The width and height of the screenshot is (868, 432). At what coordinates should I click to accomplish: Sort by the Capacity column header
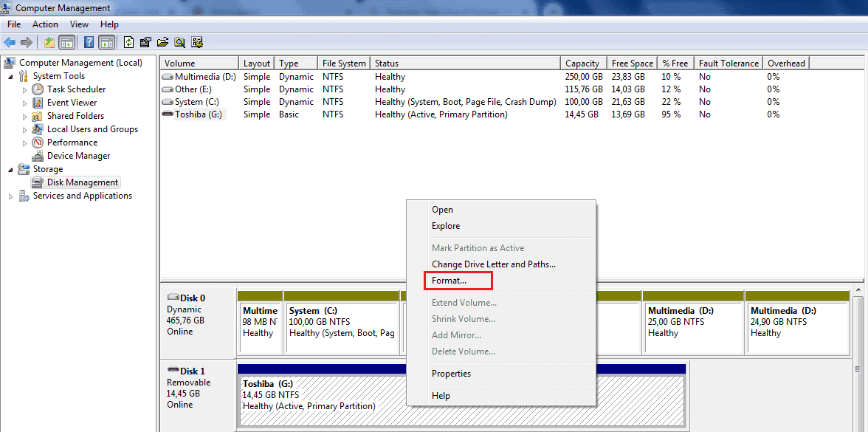click(x=583, y=64)
